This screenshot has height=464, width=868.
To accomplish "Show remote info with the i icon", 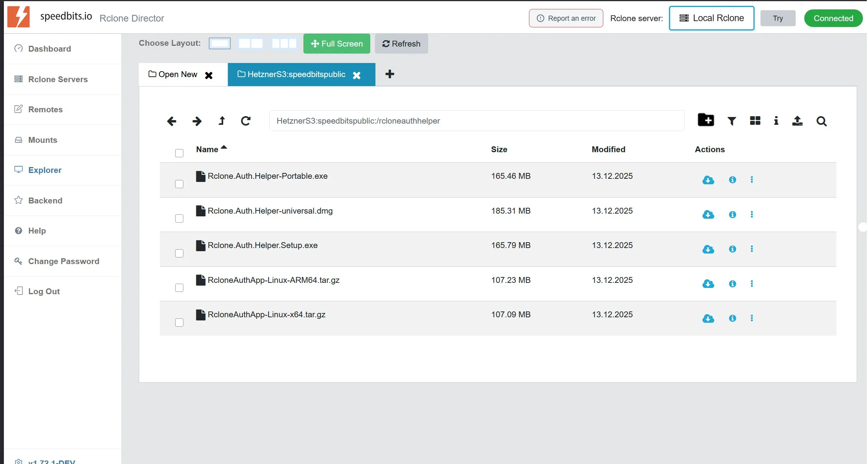I will (776, 121).
